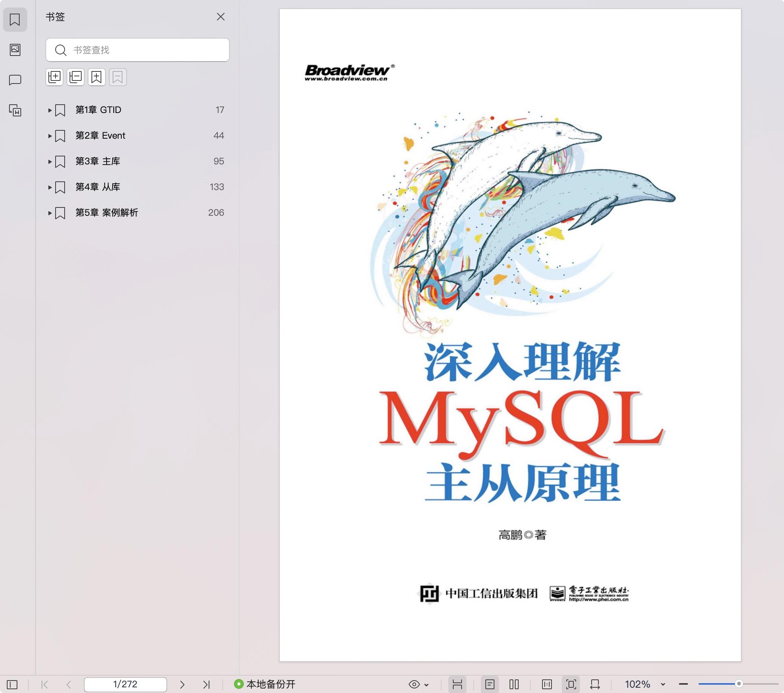Viewport: 784px width, 693px height.
Task: Set actual size 1:1 zoom icon
Action: (x=547, y=684)
